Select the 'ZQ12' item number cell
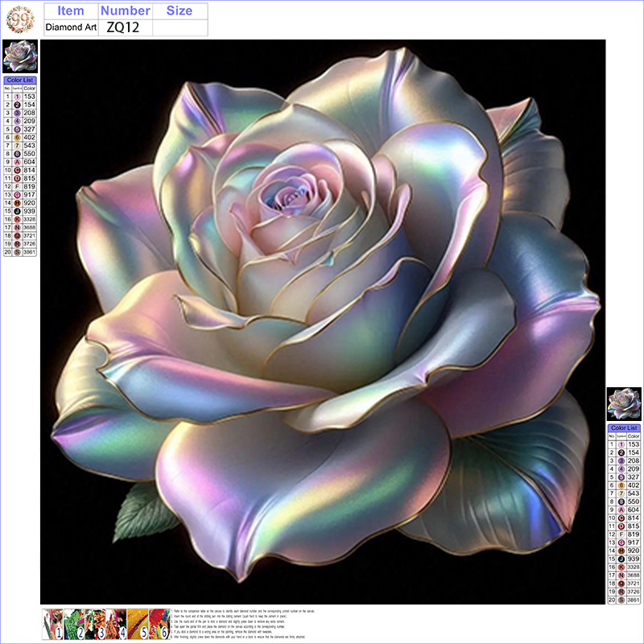Screen dimensions: 644x644 126,27
